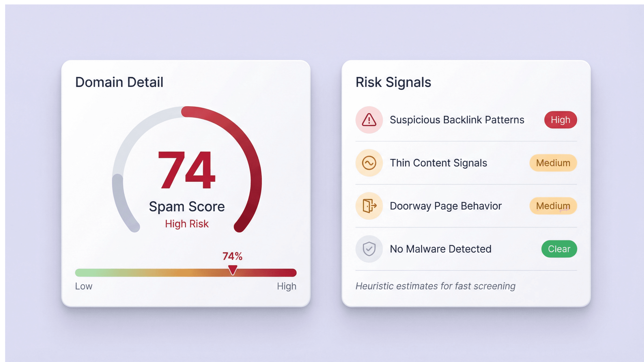Click the Low end label of risk bar
644x362 pixels.
click(x=84, y=286)
